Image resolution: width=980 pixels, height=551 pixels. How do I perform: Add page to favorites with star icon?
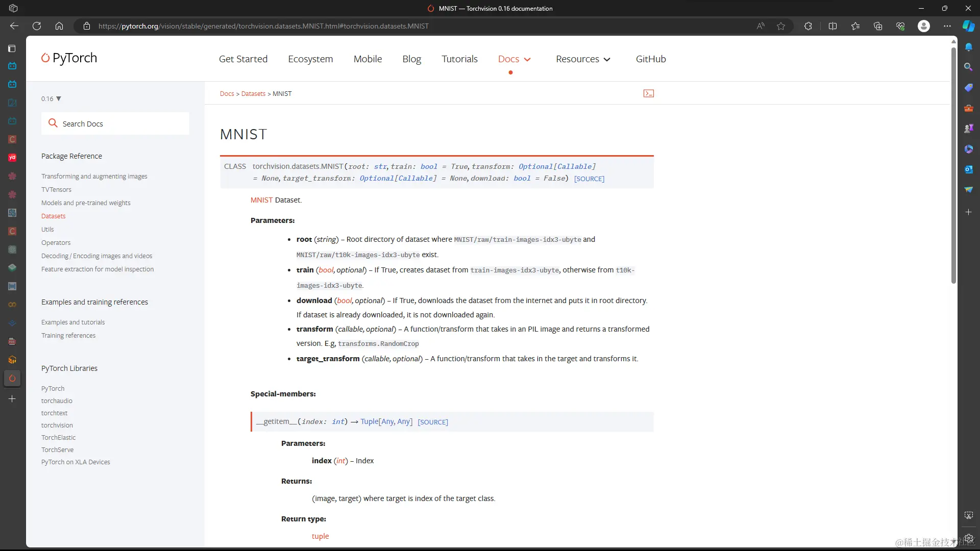pyautogui.click(x=781, y=26)
